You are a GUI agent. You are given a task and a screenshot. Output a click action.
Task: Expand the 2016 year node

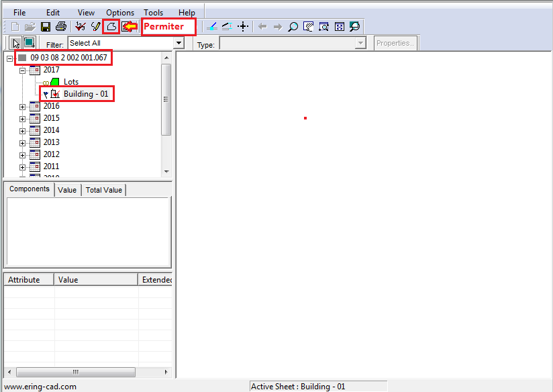click(23, 107)
